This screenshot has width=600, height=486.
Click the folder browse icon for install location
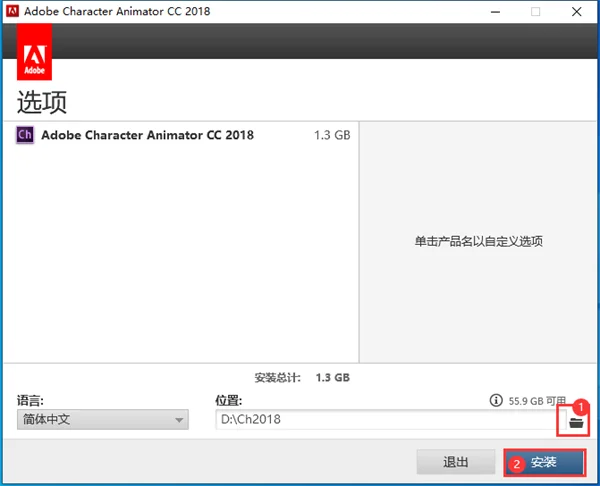pos(576,423)
